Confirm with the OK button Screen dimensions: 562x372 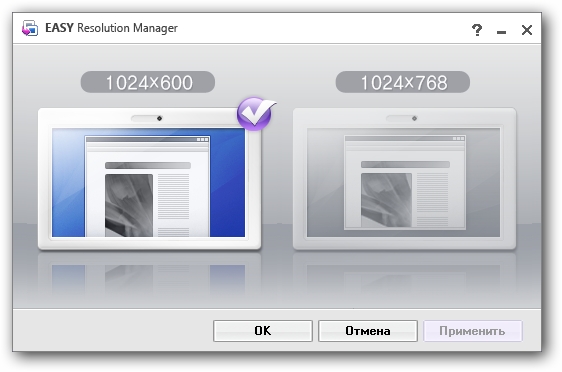(263, 331)
